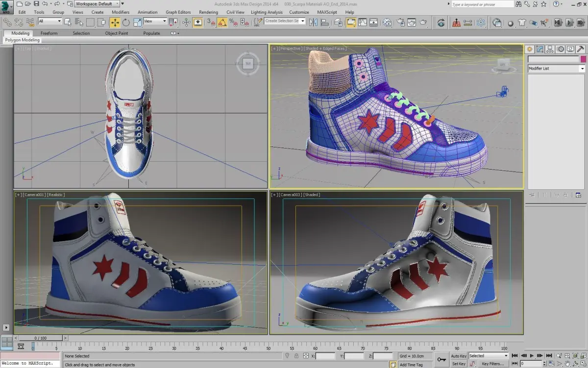The height and width of the screenshot is (368, 588).
Task: Click the Play Animation button
Action: click(532, 356)
